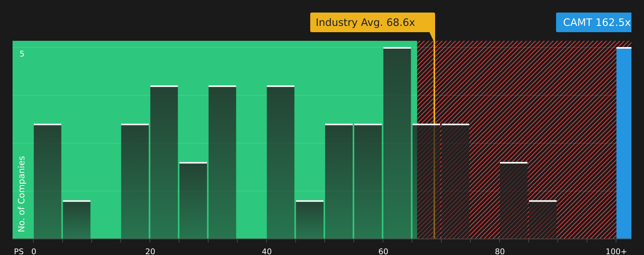Click the CAMT 162.5x label

pyautogui.click(x=594, y=22)
